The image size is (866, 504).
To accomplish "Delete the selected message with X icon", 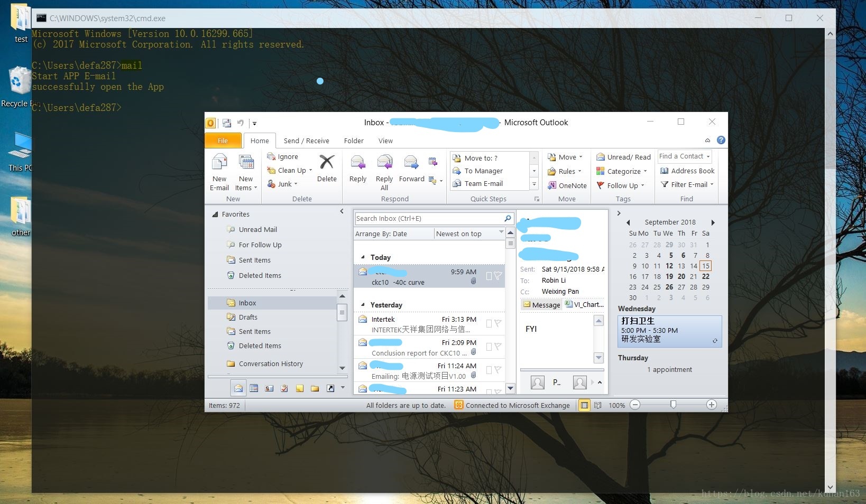I will (327, 168).
